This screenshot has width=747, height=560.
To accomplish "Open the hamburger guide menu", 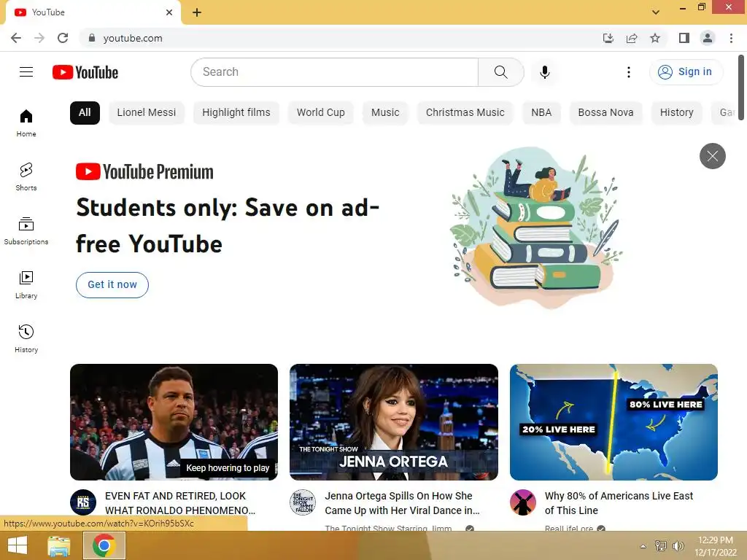I will point(26,72).
